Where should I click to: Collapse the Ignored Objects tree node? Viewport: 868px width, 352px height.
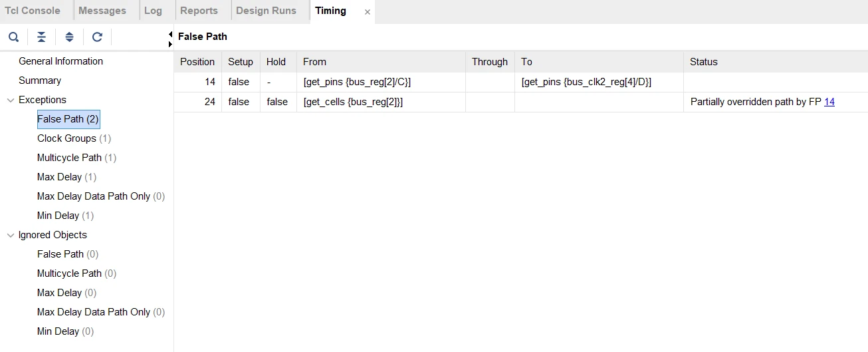[x=11, y=236]
